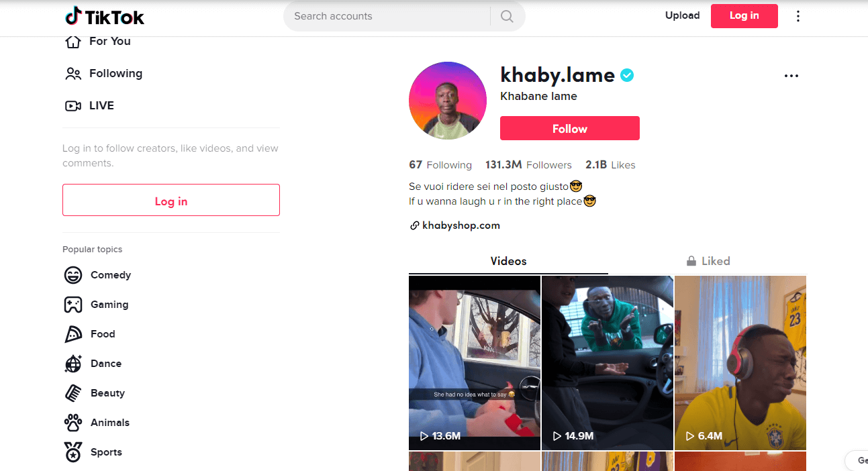Screen dimensions: 868x471
Task: Open khaby.lame profile options ellipsis
Action: [x=791, y=76]
